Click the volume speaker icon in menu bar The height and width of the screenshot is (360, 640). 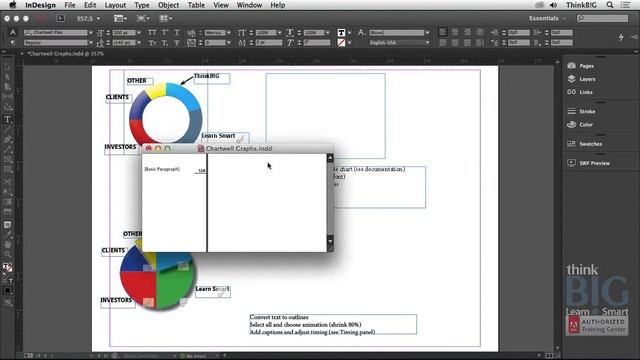[553, 5]
